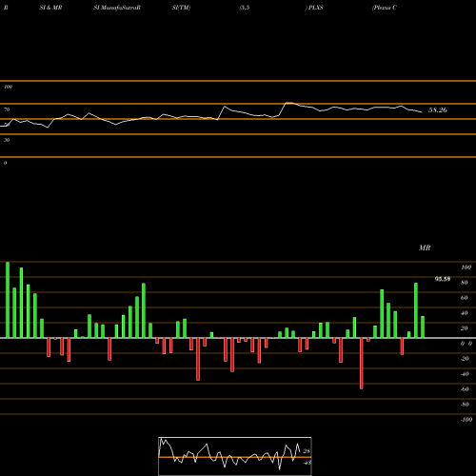
Task: Click the -60 label on MR axis
Action: tap(465, 389)
